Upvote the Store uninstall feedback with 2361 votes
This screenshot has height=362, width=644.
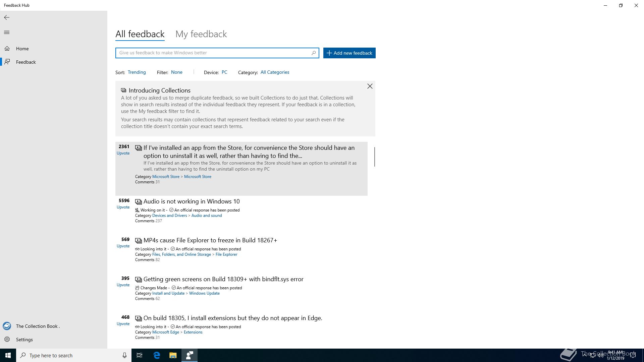[x=123, y=153]
